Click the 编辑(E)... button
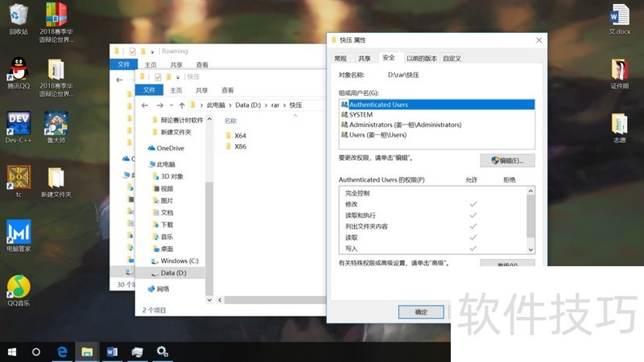This screenshot has width=644, height=362. 507,160
